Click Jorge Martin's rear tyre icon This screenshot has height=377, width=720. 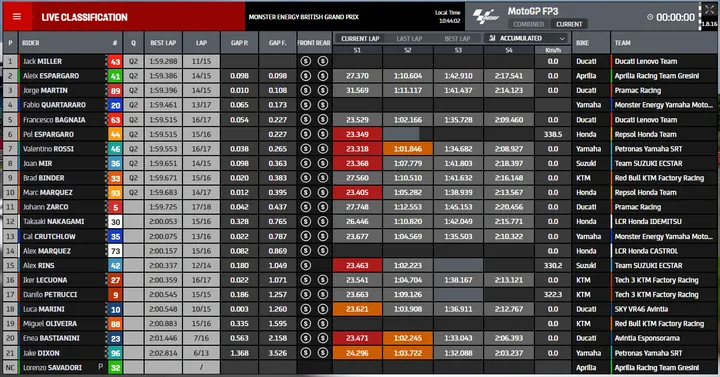click(x=323, y=90)
